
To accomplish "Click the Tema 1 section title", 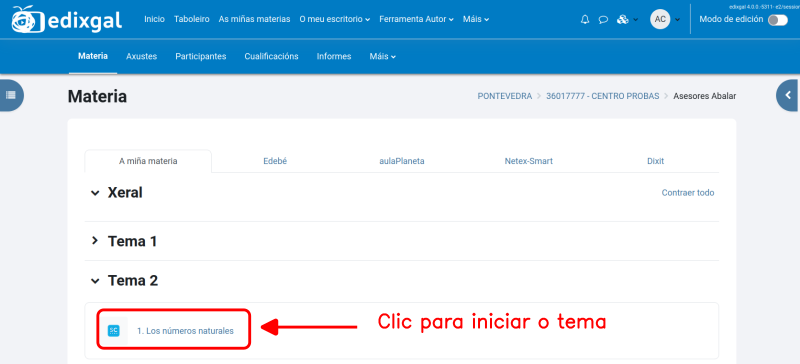I will click(x=132, y=241).
